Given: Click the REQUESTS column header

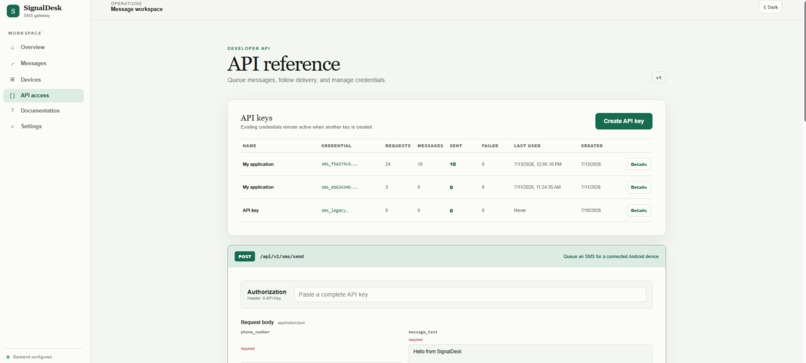Looking at the screenshot, I should pos(398,146).
